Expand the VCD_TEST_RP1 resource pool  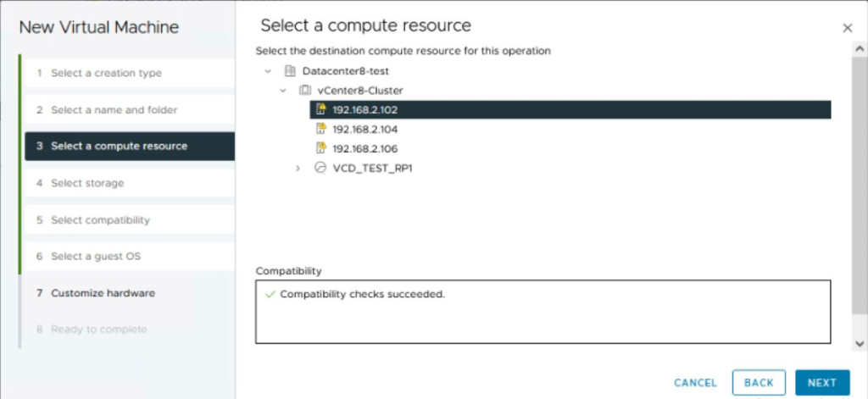(298, 168)
